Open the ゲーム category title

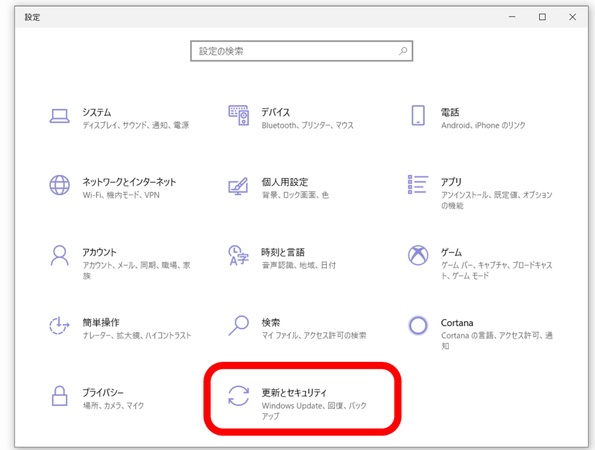(451, 252)
